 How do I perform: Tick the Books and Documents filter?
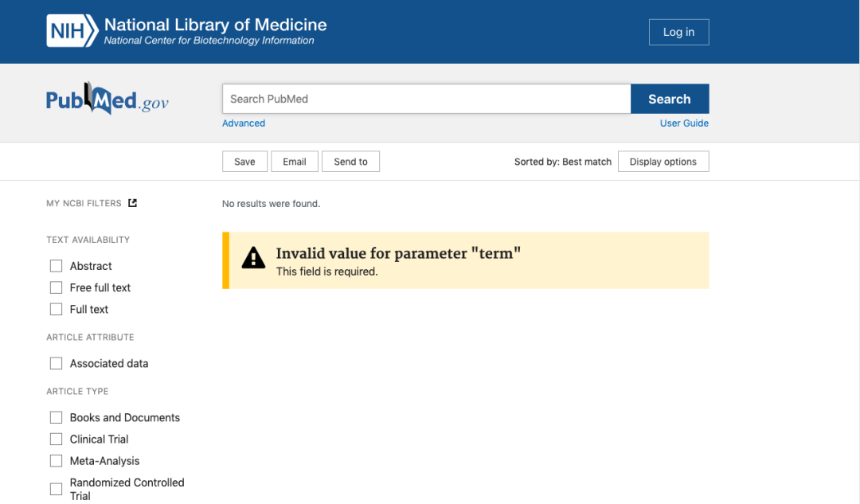coord(57,417)
